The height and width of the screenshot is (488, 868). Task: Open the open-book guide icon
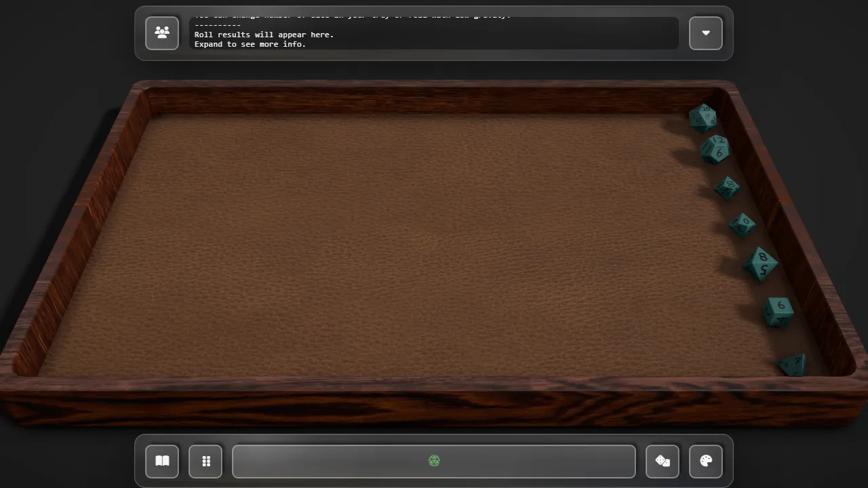click(162, 462)
